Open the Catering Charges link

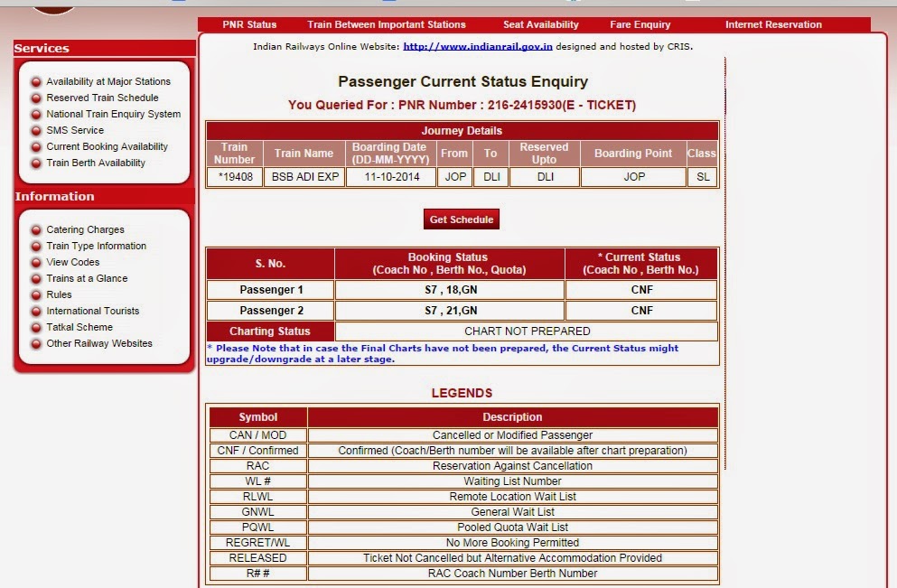coord(85,229)
